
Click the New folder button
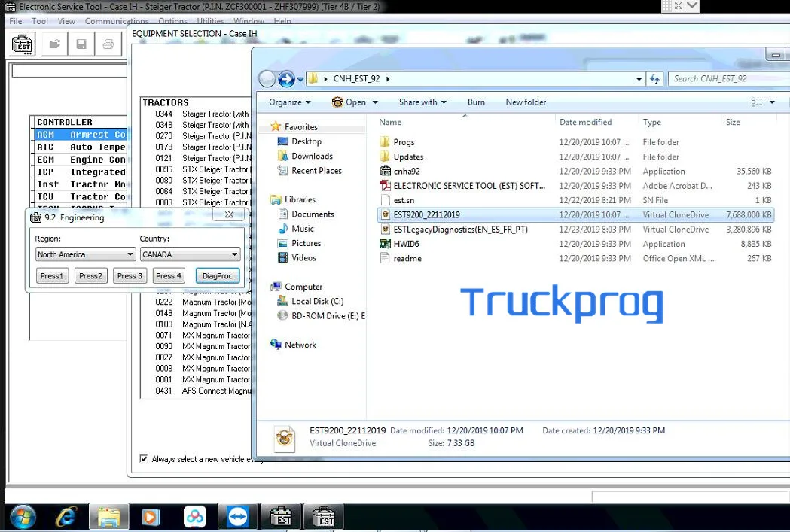click(526, 102)
